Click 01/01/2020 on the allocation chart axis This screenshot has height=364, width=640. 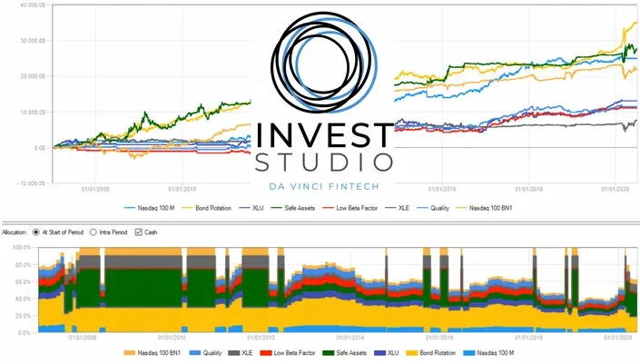[x=617, y=338]
